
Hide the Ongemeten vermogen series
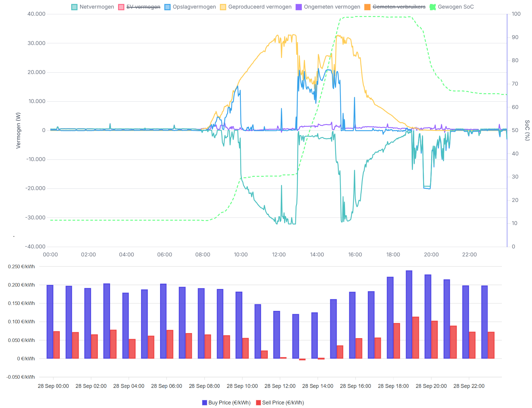pyautogui.click(x=328, y=7)
